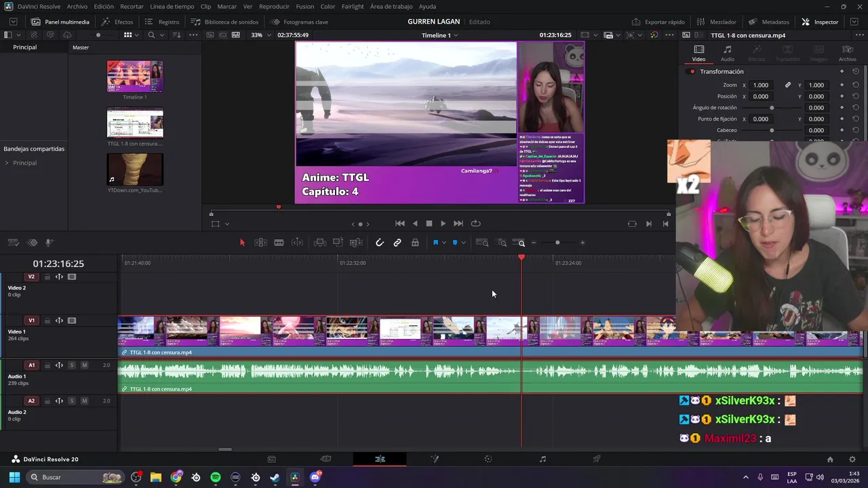Add a blue flag to clip
This screenshot has height=488, width=868.
(435, 243)
